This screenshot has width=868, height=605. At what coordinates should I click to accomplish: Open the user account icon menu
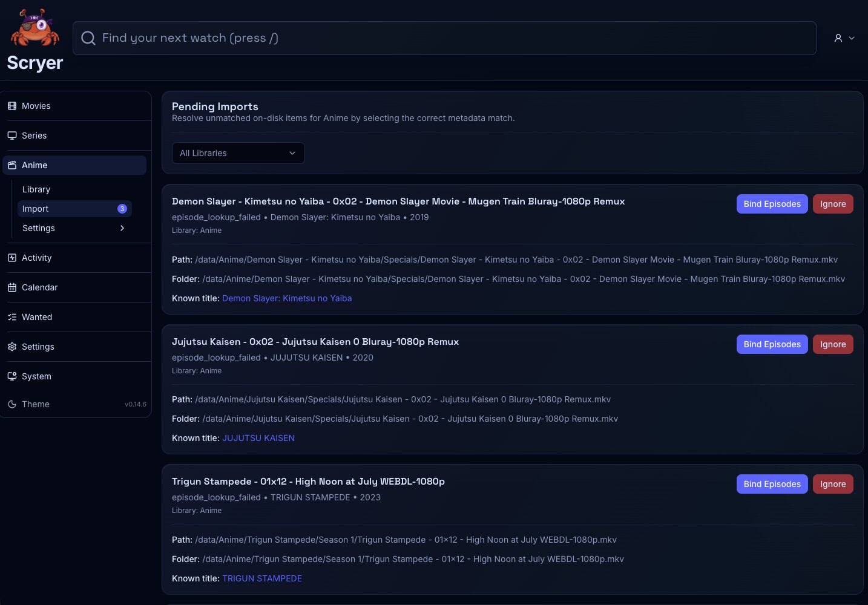click(x=838, y=38)
